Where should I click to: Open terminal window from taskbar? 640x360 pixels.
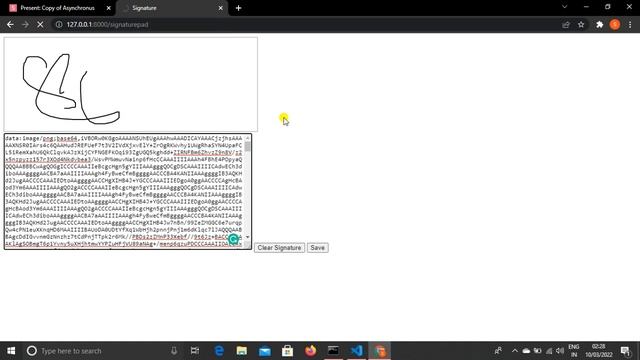click(x=333, y=351)
